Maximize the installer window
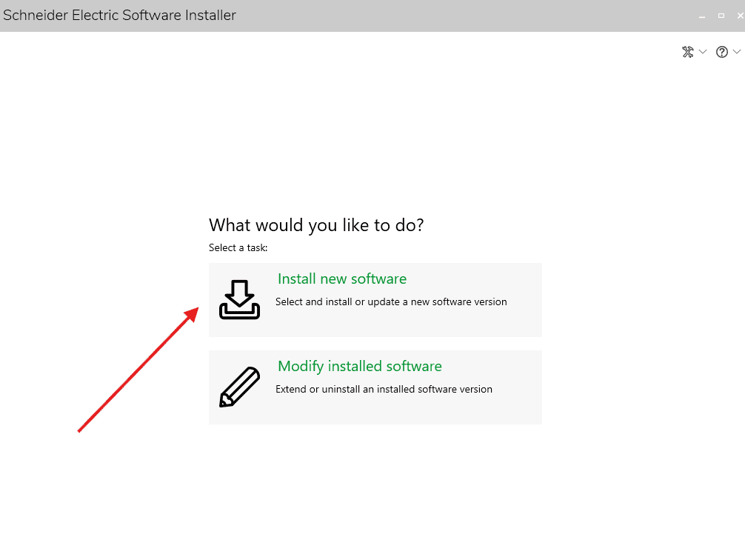 (721, 16)
